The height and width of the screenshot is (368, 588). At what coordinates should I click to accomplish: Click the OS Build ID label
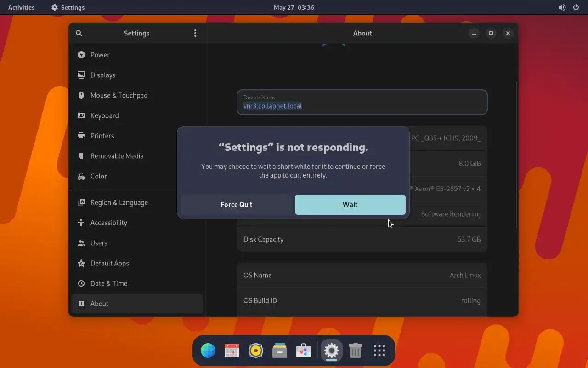point(260,300)
